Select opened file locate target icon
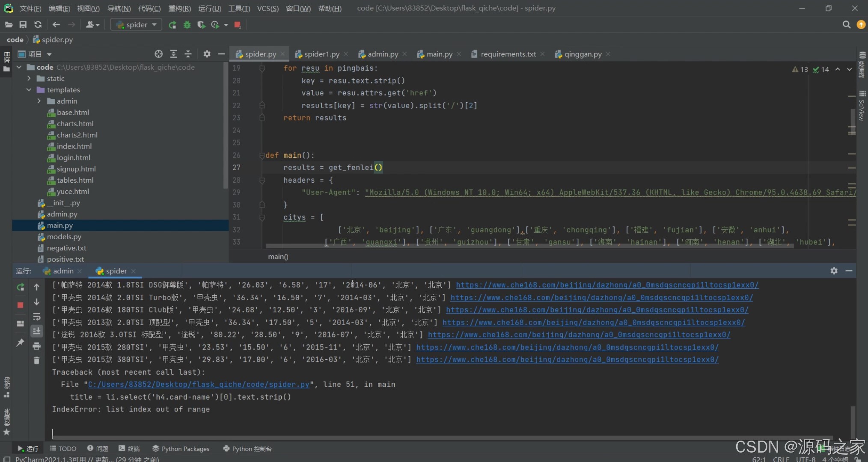 (158, 54)
